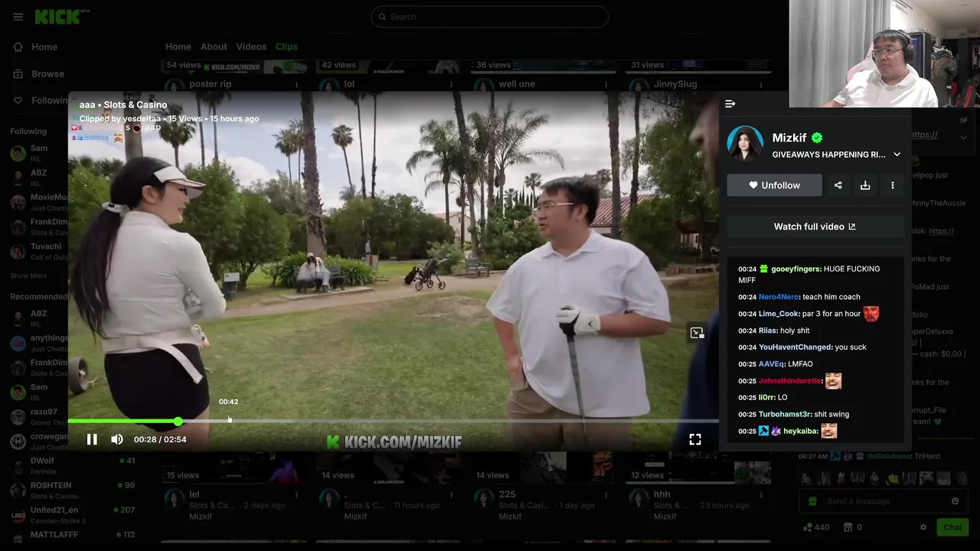Image resolution: width=980 pixels, height=551 pixels.
Task: Enter fullscreen mode on the clip
Action: (x=695, y=439)
